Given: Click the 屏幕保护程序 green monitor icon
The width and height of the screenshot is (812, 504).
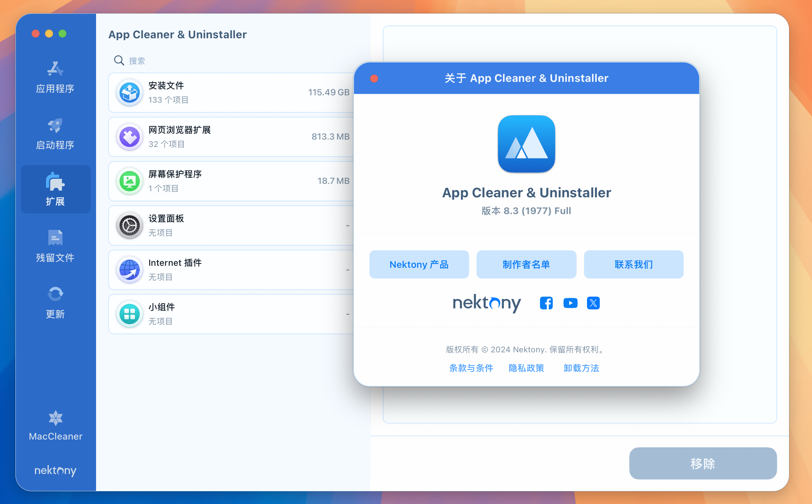Looking at the screenshot, I should [x=130, y=181].
